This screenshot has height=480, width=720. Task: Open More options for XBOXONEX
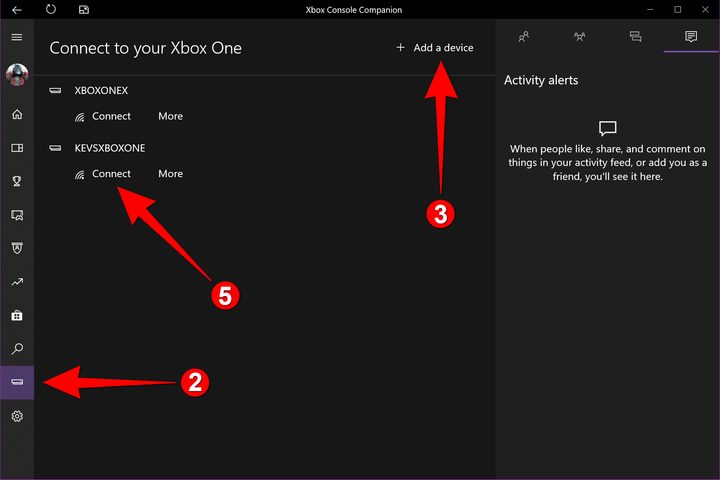170,116
